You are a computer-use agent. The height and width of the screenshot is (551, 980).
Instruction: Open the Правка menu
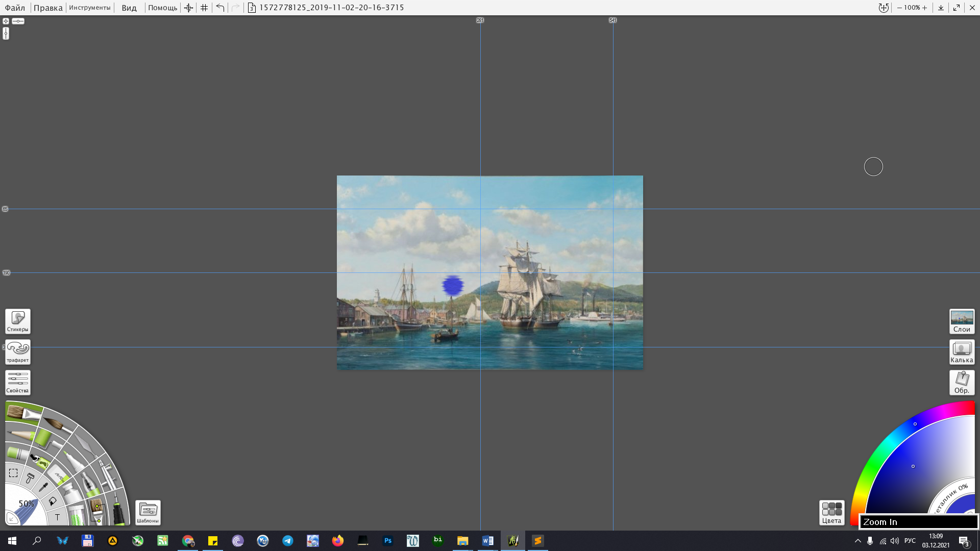pyautogui.click(x=48, y=8)
